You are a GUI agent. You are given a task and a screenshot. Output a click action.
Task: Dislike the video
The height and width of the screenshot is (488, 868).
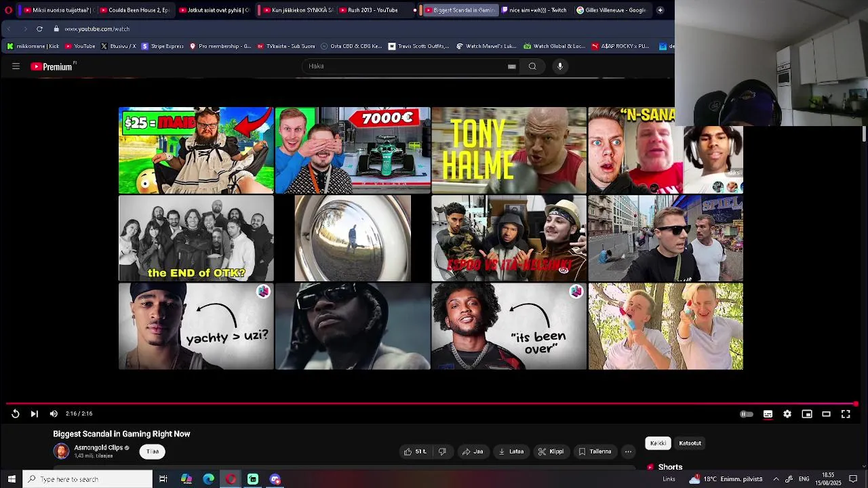(x=442, y=451)
